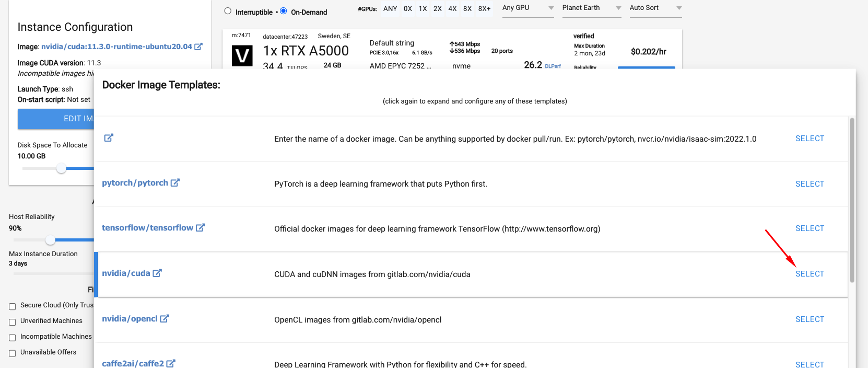Enable Secure Cloud filter checkbox
Image resolution: width=868 pixels, height=368 pixels.
tap(13, 306)
